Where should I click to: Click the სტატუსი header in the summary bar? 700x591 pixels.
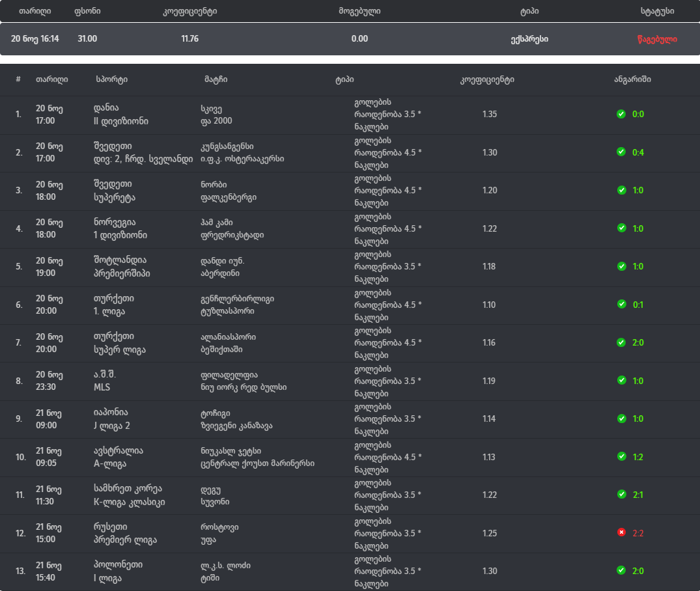click(x=657, y=12)
